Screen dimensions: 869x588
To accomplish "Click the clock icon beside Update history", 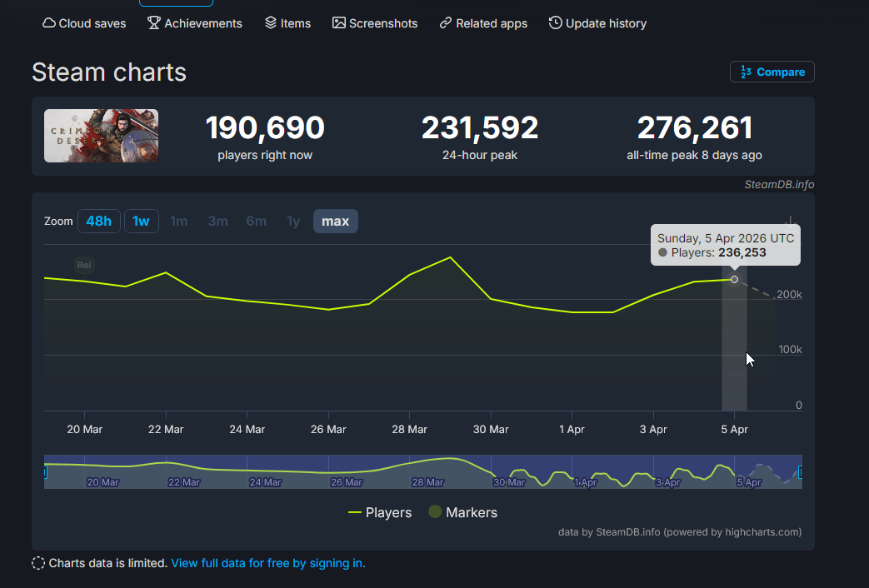I will [556, 22].
